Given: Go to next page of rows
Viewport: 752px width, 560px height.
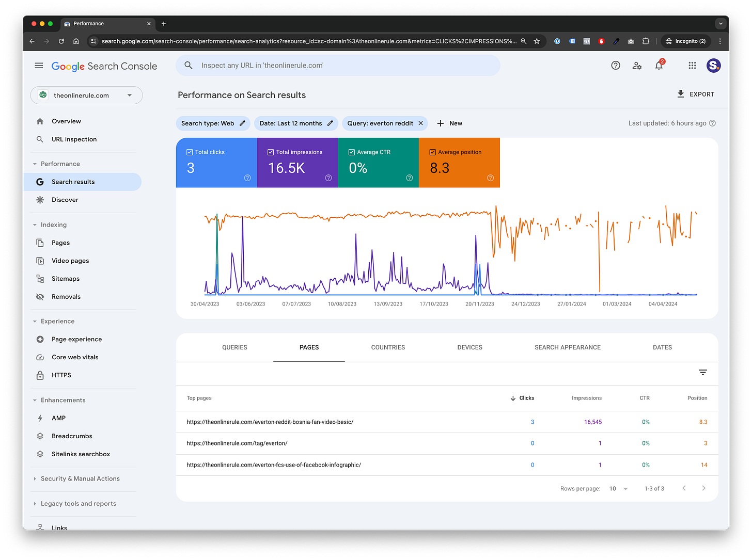Looking at the screenshot, I should click(703, 488).
